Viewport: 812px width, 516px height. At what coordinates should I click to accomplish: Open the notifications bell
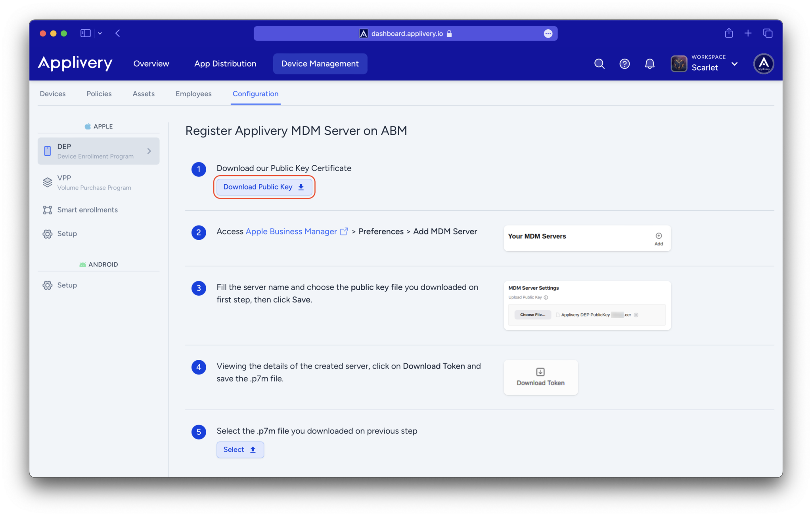coord(649,64)
